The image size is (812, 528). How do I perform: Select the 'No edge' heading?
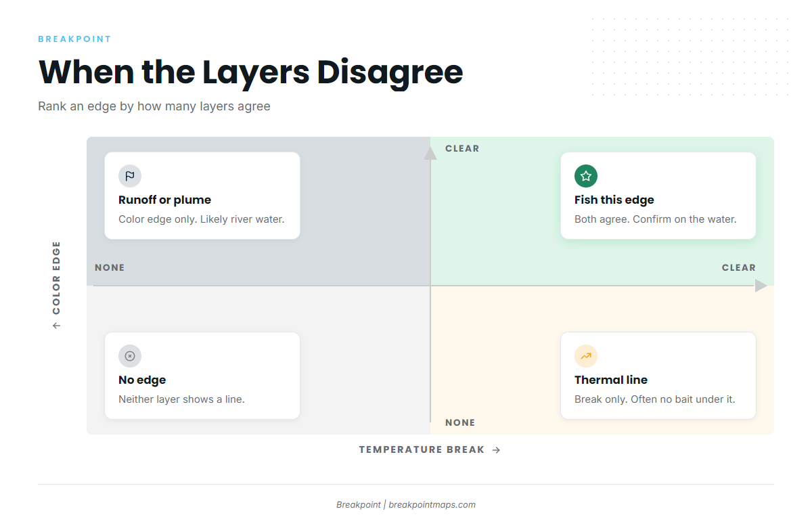tap(142, 380)
